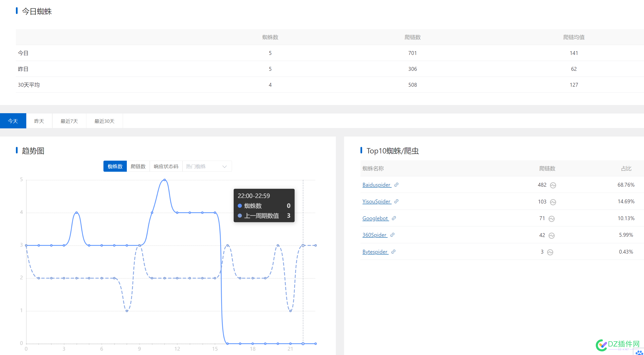Open the 360Spider link
The image size is (644, 355).
pos(374,235)
